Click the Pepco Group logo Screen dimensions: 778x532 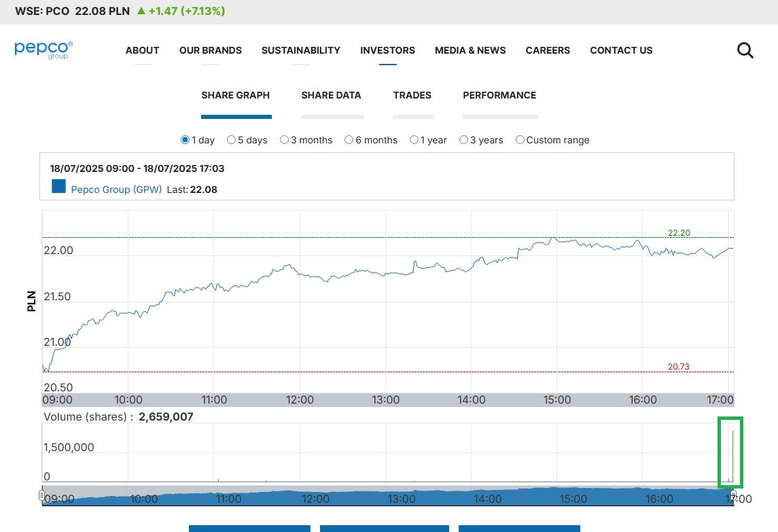(43, 50)
